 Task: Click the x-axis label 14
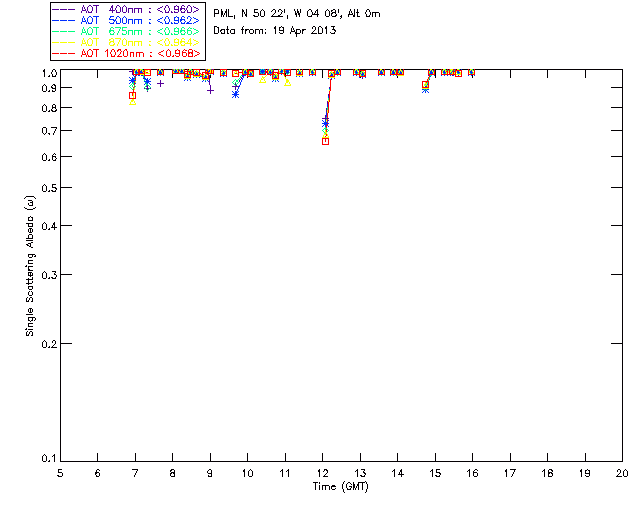(398, 474)
